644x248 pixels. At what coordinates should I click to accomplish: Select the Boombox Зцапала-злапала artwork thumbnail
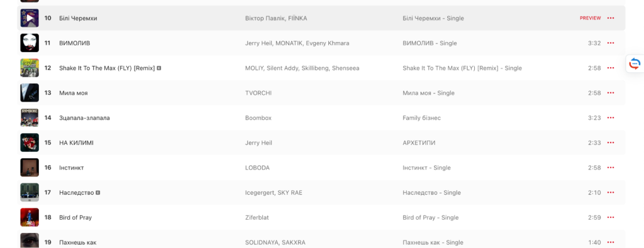coord(30,118)
